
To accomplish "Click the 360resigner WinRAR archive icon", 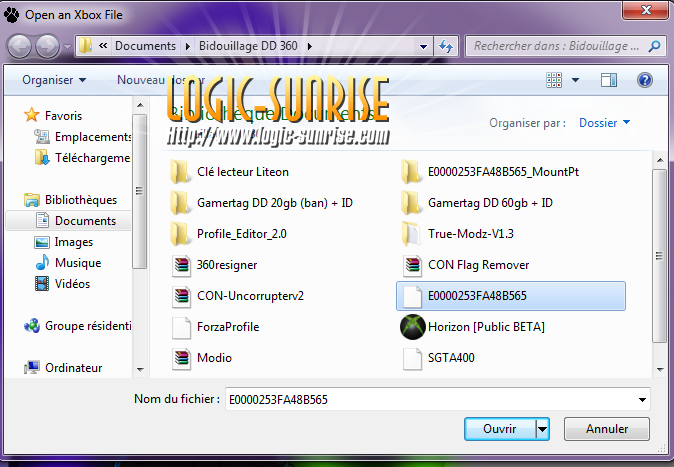I will point(181,265).
